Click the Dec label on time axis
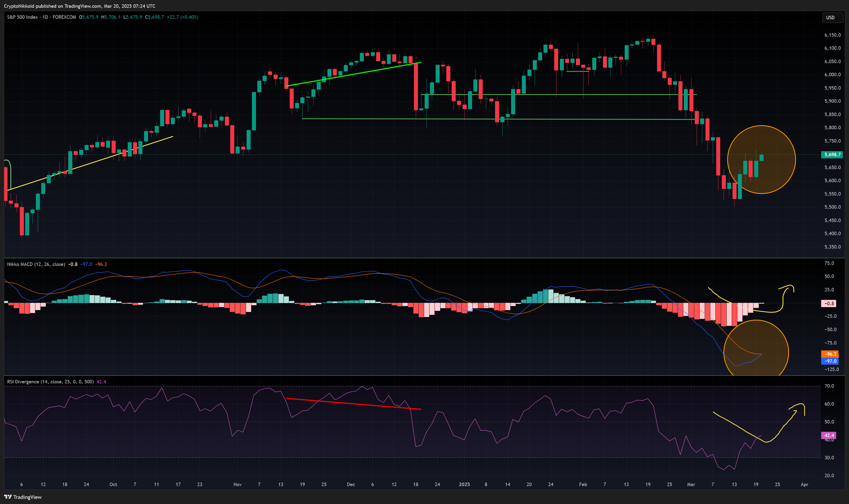Viewport: 849px width, 504px height. [x=351, y=484]
